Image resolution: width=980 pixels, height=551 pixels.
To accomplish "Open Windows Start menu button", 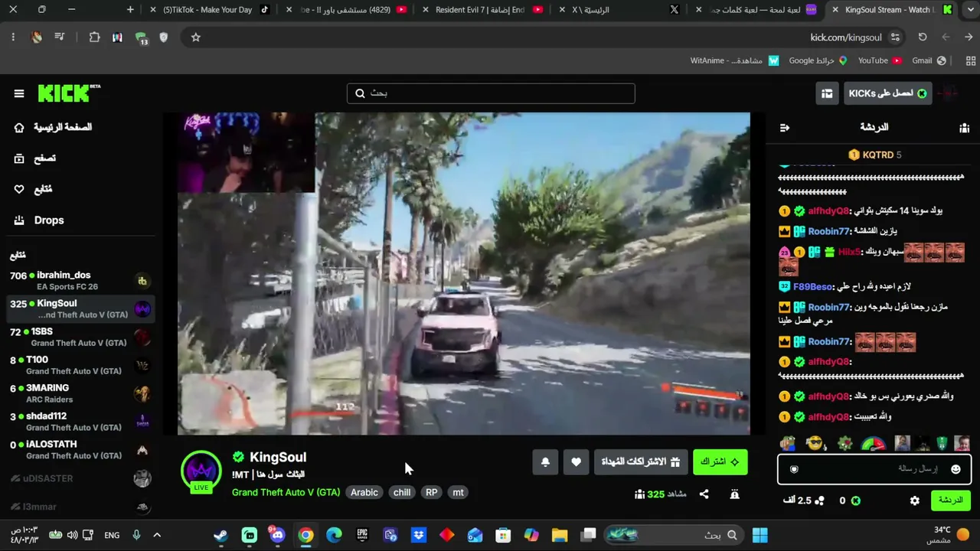I will pos(759,536).
